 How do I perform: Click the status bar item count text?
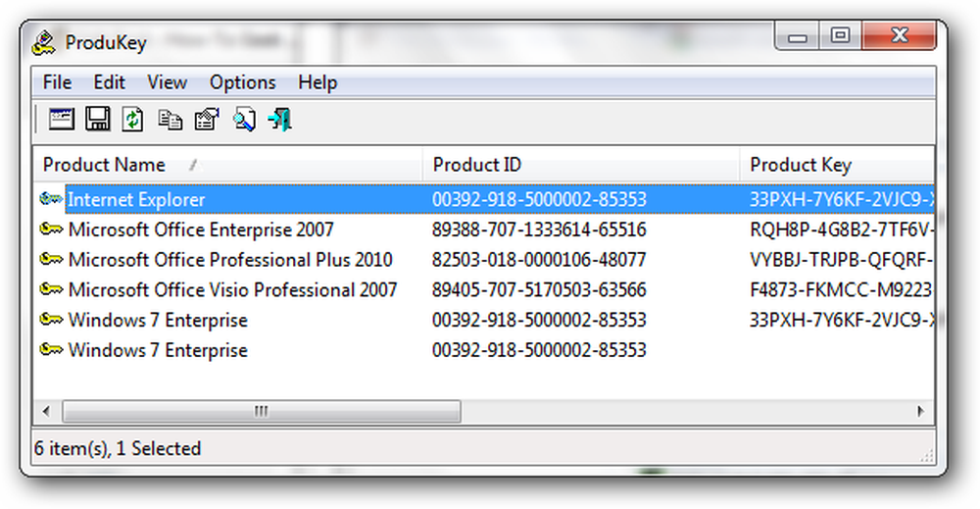click(118, 448)
